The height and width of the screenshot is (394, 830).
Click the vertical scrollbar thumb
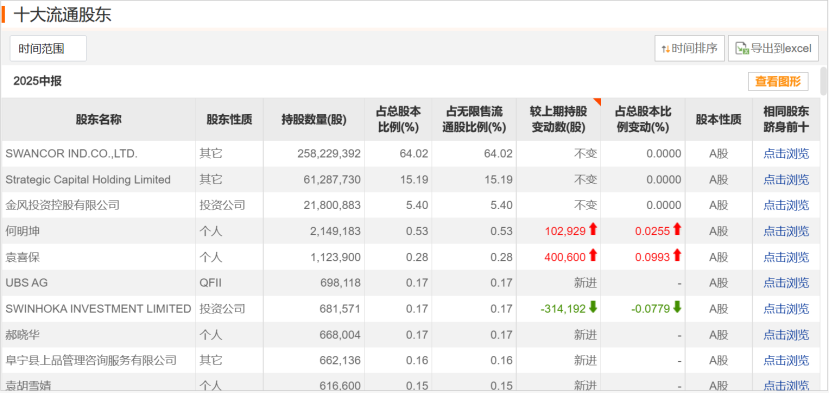824,80
